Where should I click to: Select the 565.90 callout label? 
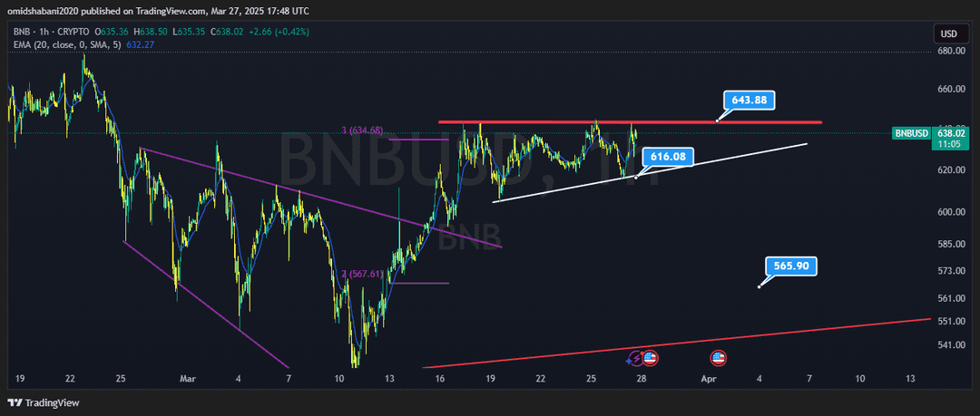pyautogui.click(x=790, y=266)
